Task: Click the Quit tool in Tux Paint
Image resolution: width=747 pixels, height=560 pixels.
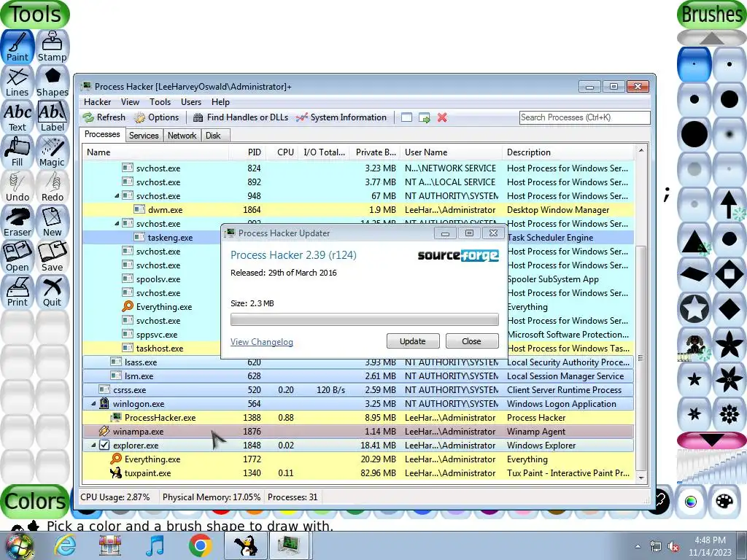Action: tap(53, 292)
